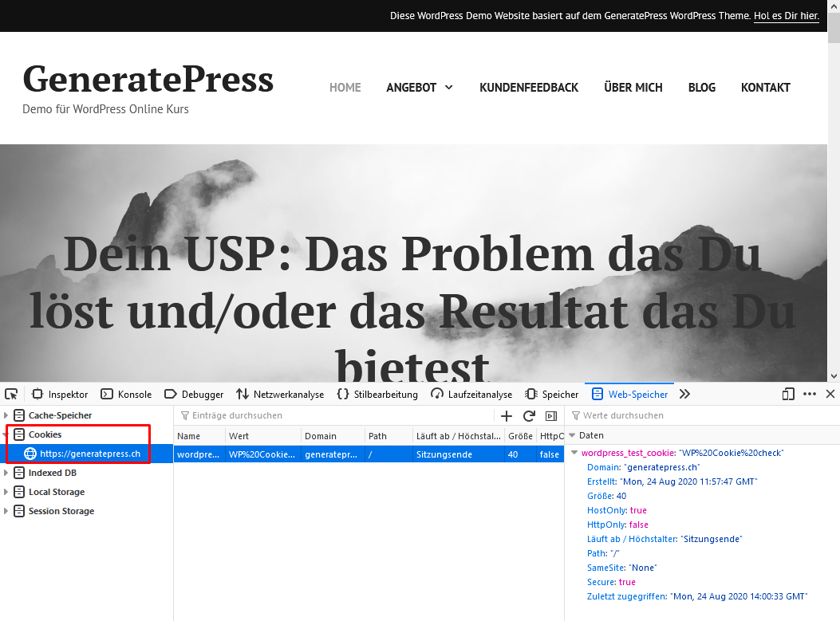The width and height of the screenshot is (840, 621).
Task: Collapse the wordpress_test_cookie details
Action: coord(575,453)
